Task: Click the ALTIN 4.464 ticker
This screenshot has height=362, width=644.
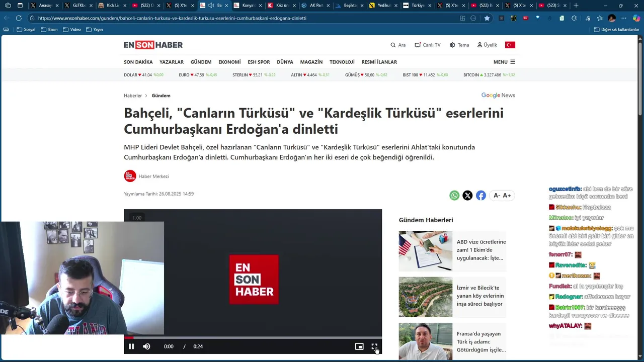Action: point(310,75)
